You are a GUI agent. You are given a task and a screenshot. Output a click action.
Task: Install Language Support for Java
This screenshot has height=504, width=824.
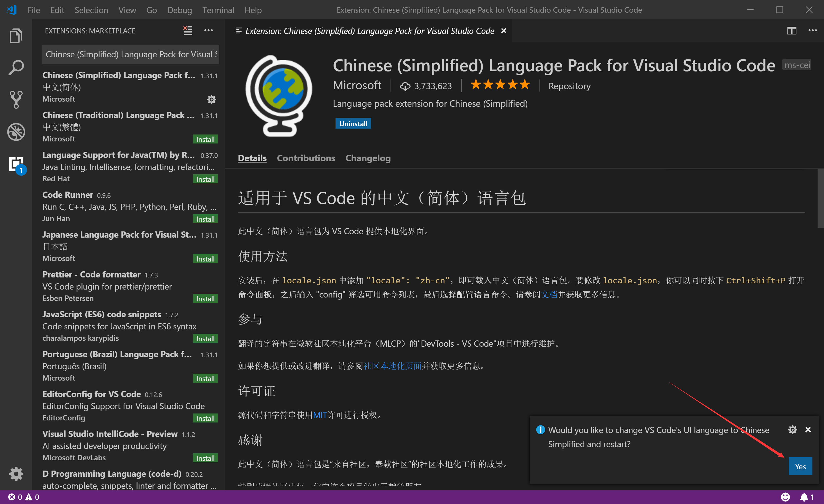point(205,179)
